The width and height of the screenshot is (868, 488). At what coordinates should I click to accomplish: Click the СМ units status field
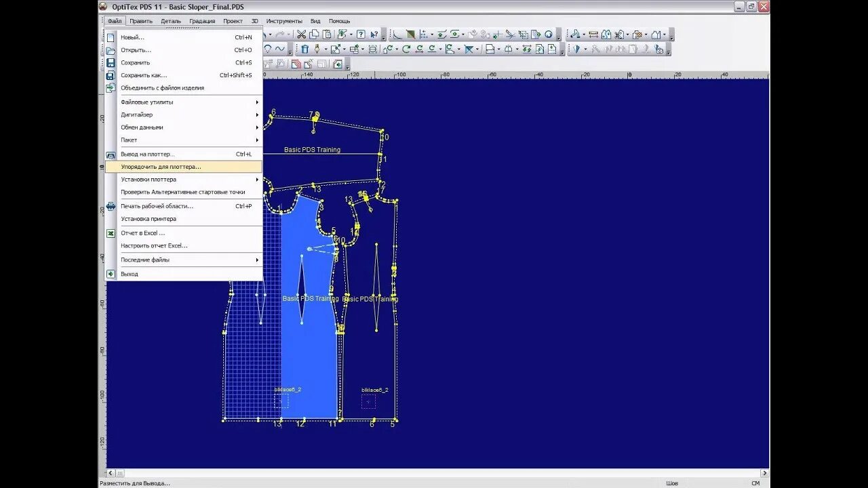(755, 483)
